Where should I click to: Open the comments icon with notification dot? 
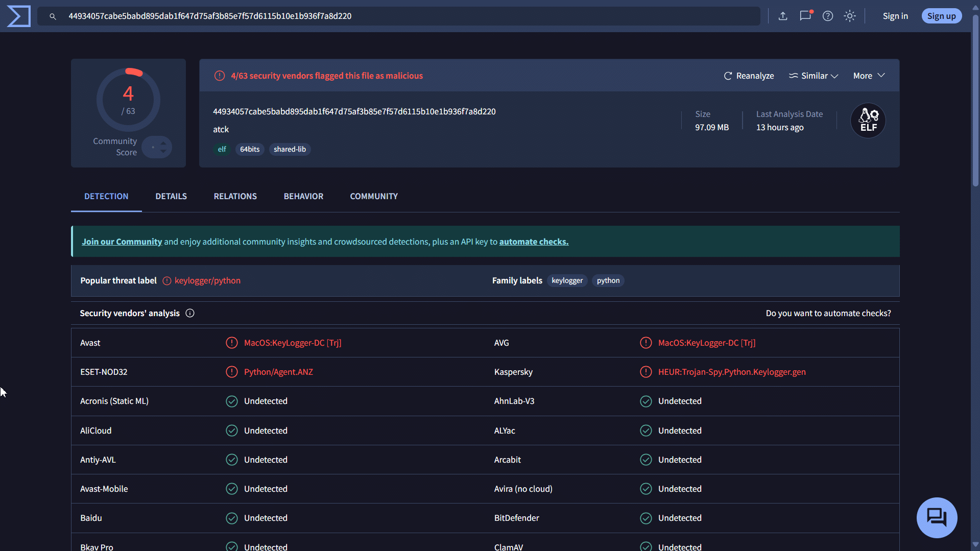pyautogui.click(x=805, y=16)
